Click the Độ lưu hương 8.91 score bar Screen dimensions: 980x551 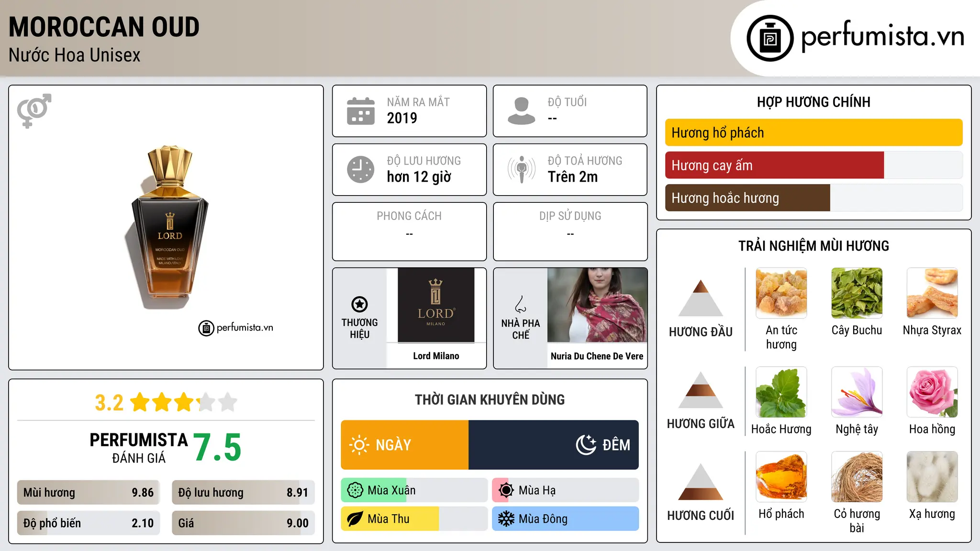[243, 493]
